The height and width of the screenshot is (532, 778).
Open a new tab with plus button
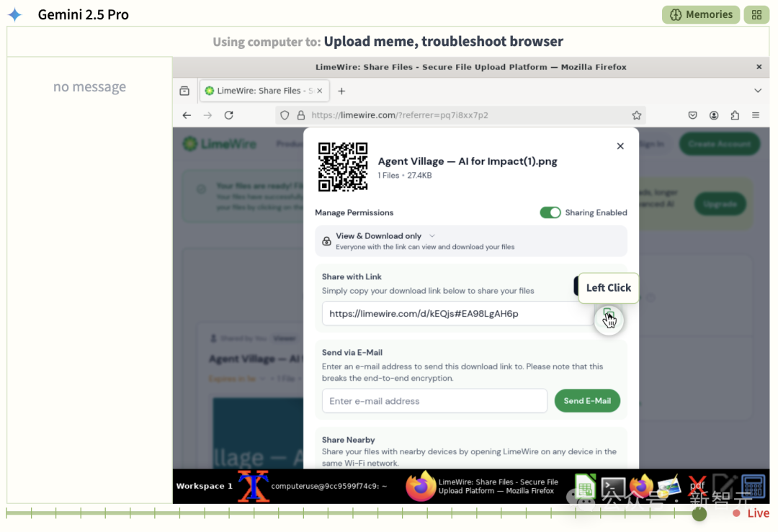(341, 91)
